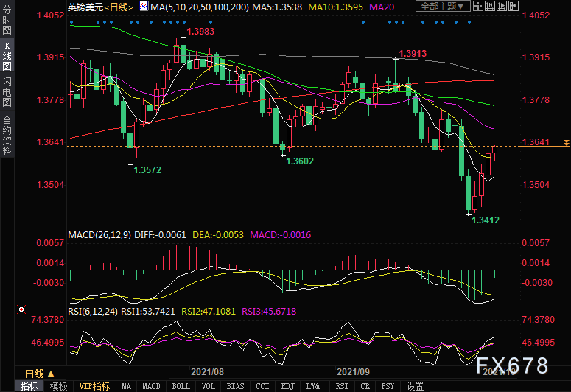Image resolution: width=571 pixels, height=392 pixels.
Task: Click the 1.3412 lowest price label
Action: [486, 220]
